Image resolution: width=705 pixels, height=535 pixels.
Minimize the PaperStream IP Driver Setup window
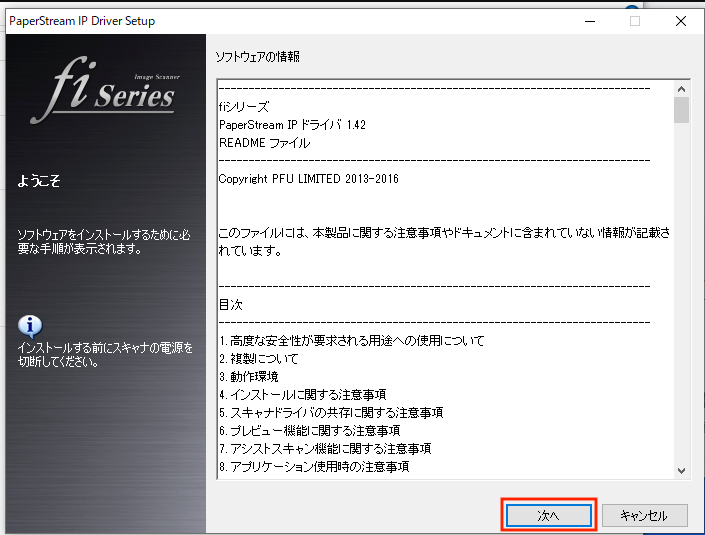tap(590, 21)
